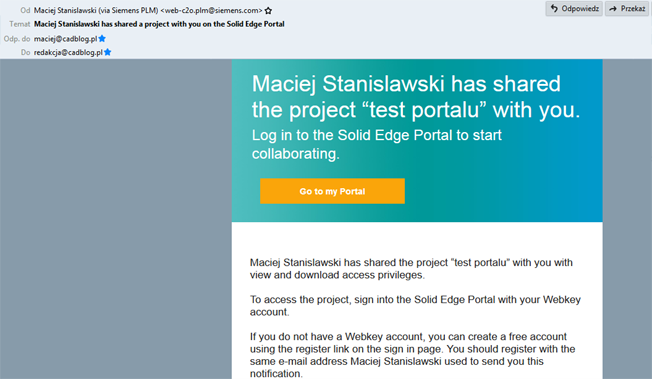The width and height of the screenshot is (652, 379).
Task: Click the reply-to address maciej@cadblog.pl
Action: (x=66, y=39)
